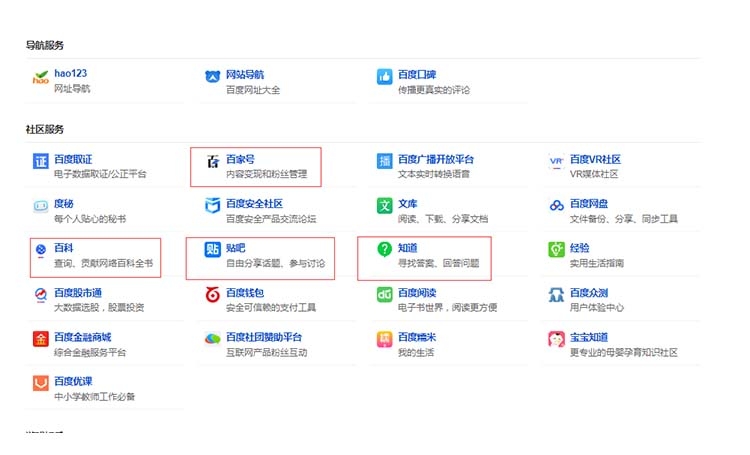Open the 经验 link
This screenshot has height=455, width=750.
pyautogui.click(x=580, y=248)
